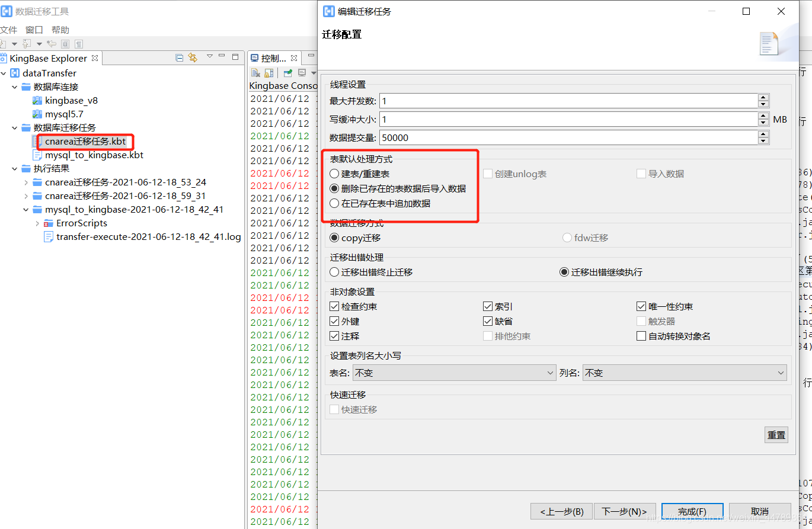Select kingbase_v8 connection

71,100
